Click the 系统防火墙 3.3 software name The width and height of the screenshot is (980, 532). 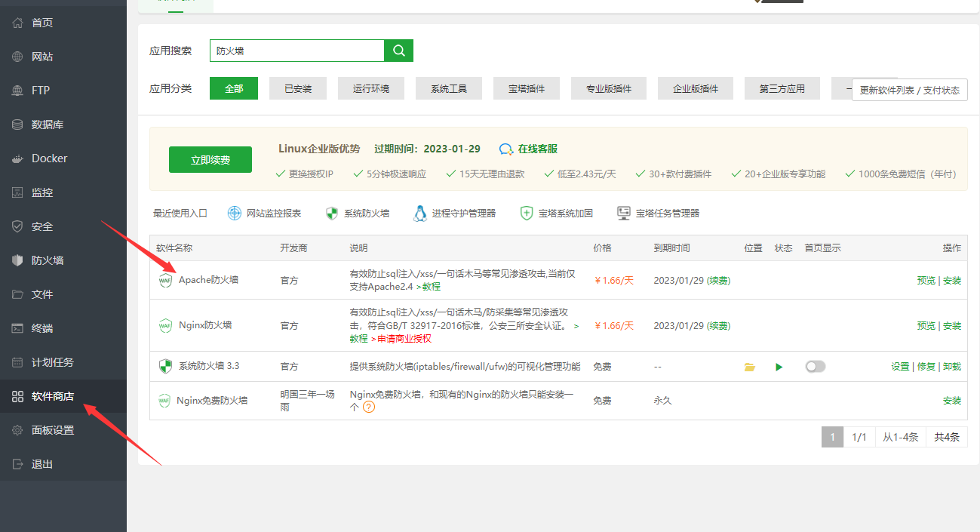(x=209, y=366)
